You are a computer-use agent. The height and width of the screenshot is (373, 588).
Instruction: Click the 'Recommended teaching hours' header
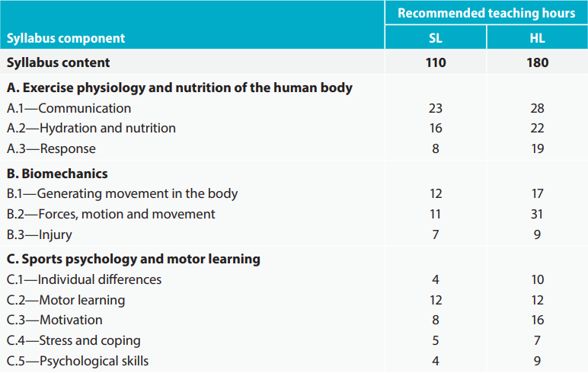point(486,13)
